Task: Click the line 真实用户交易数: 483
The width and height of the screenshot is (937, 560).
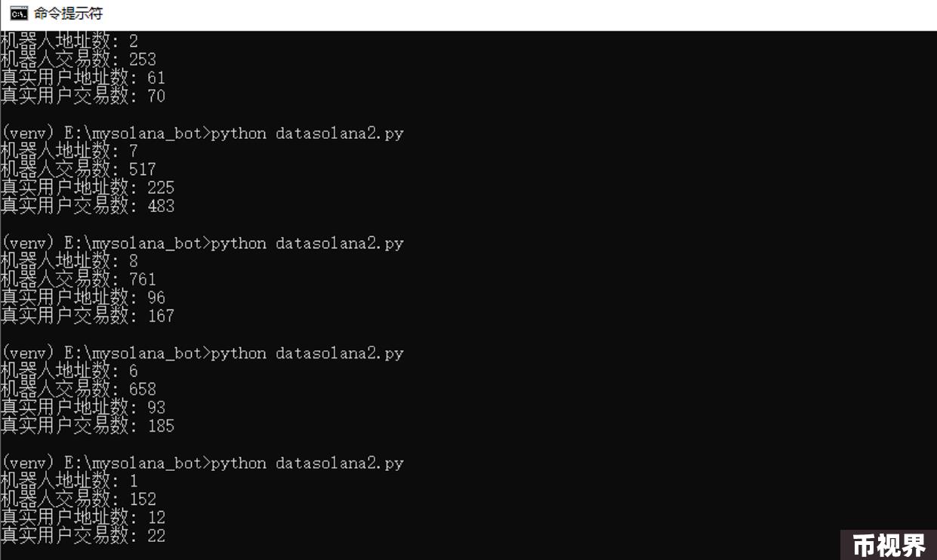Action: click(x=88, y=206)
